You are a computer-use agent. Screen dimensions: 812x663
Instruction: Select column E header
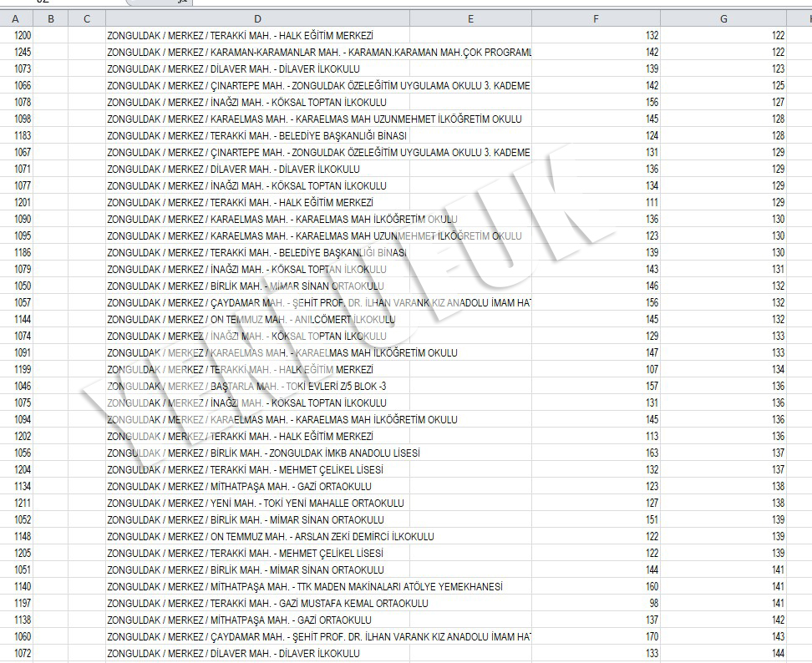pos(470,18)
